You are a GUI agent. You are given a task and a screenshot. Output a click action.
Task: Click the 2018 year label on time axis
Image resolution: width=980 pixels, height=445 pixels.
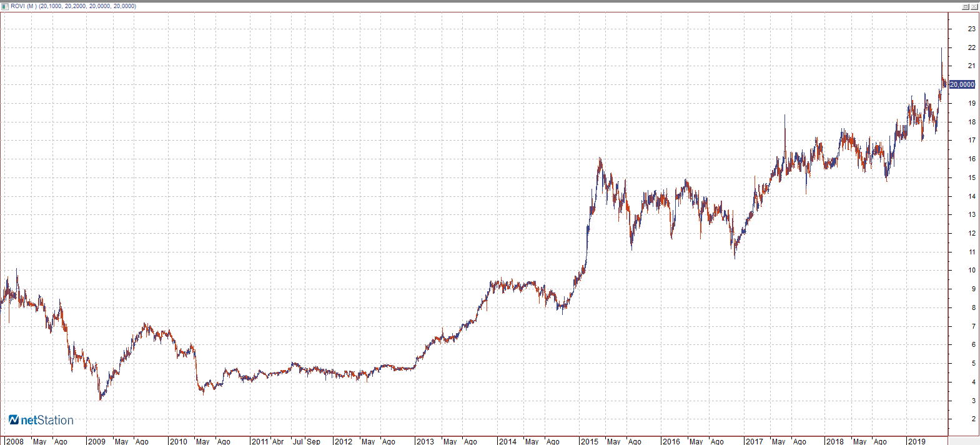point(835,441)
